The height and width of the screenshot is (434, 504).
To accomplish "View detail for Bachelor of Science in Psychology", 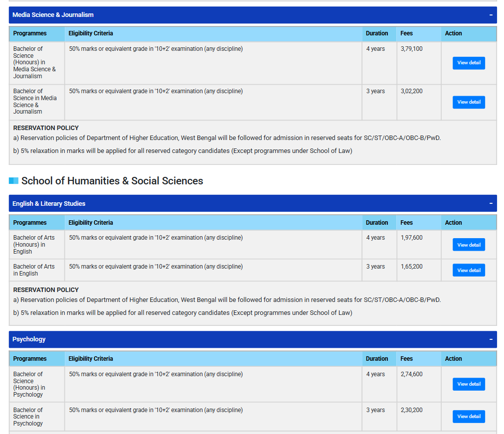I will point(469,416).
